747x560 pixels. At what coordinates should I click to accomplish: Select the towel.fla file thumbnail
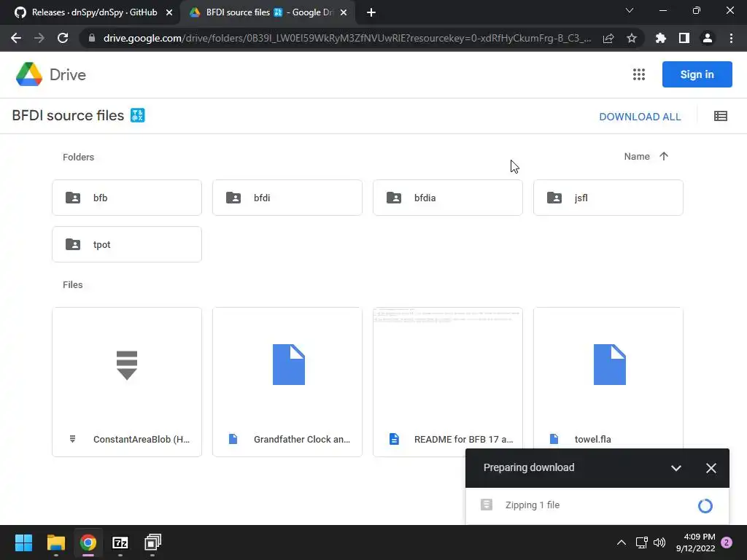pyautogui.click(x=608, y=365)
